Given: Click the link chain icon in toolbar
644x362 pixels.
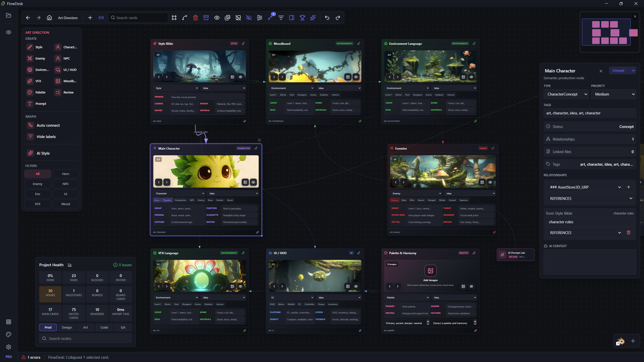Looking at the screenshot, I should coord(101,18).
